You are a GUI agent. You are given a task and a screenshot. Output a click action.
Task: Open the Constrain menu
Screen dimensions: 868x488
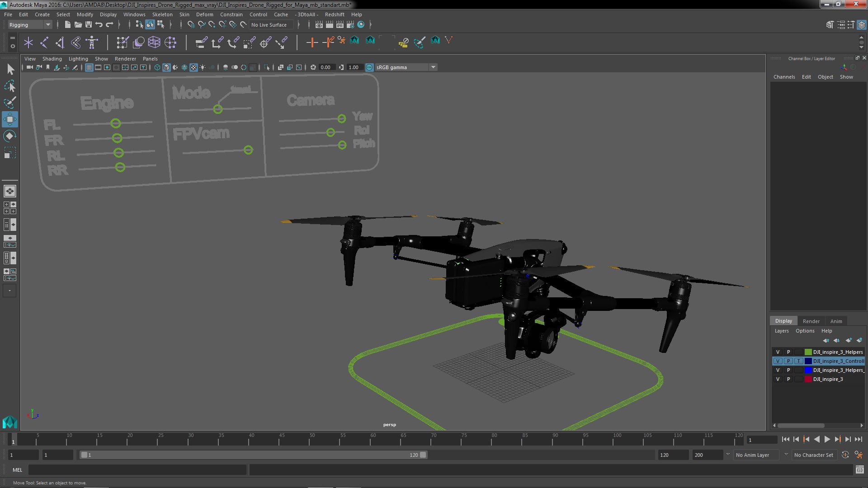(231, 14)
